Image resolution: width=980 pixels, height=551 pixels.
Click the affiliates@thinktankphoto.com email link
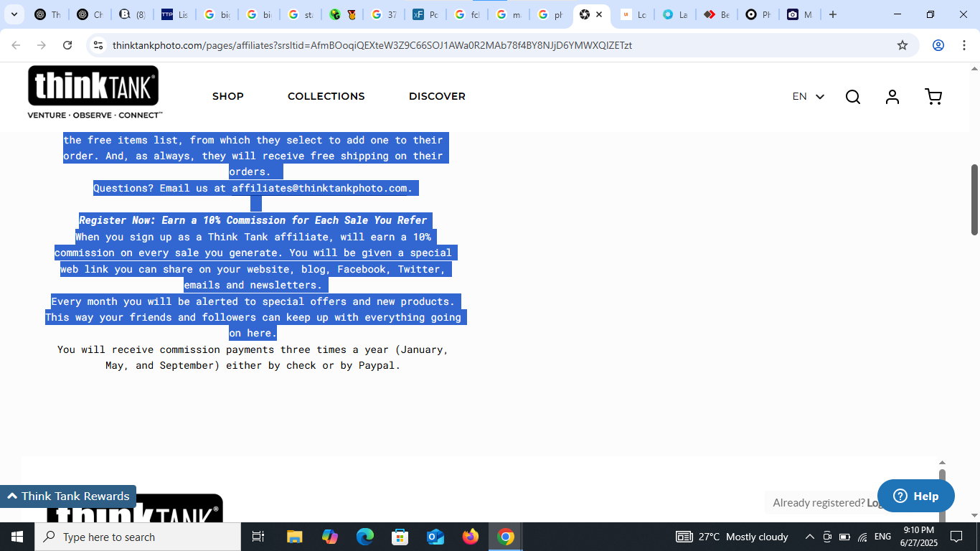pyautogui.click(x=319, y=188)
